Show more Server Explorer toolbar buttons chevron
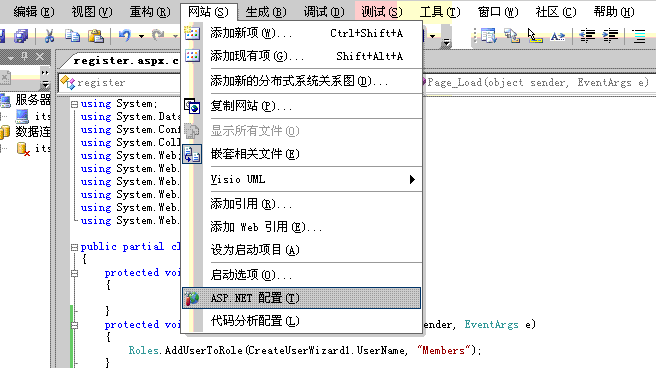Viewport: 656px width, 368px height. pyautogui.click(x=45, y=73)
